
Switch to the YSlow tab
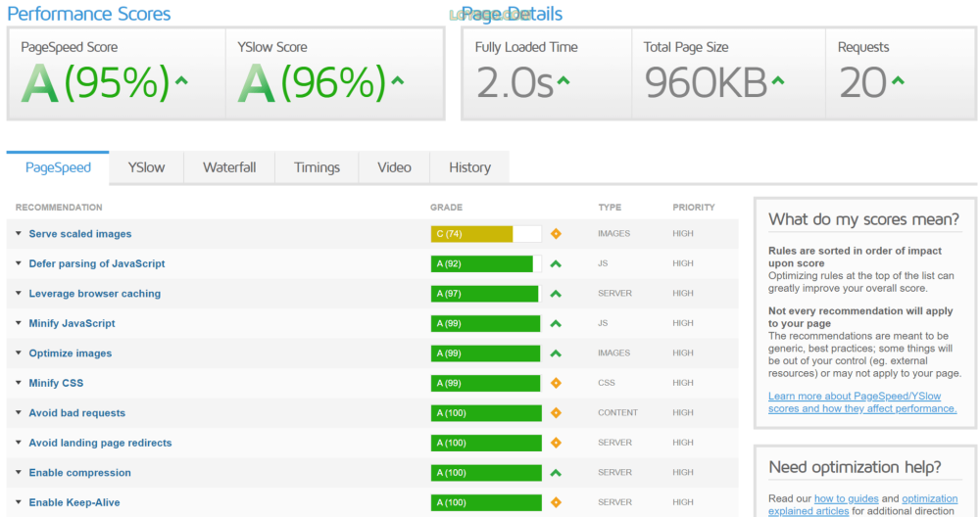[x=146, y=167]
